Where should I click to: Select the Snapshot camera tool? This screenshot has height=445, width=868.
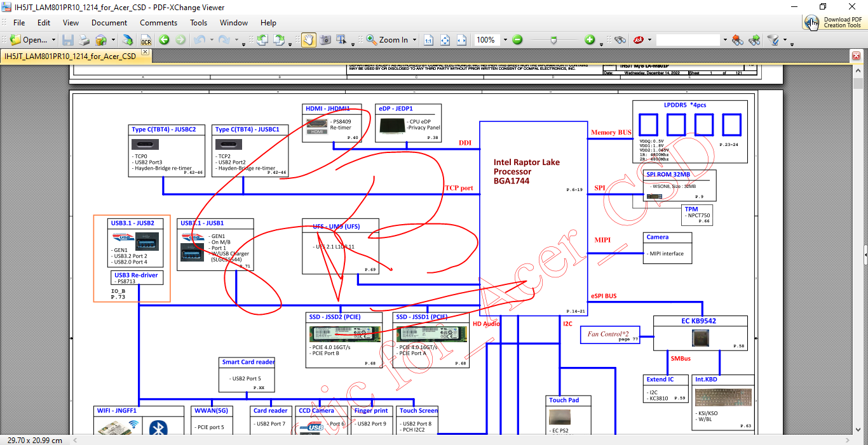pyautogui.click(x=325, y=39)
